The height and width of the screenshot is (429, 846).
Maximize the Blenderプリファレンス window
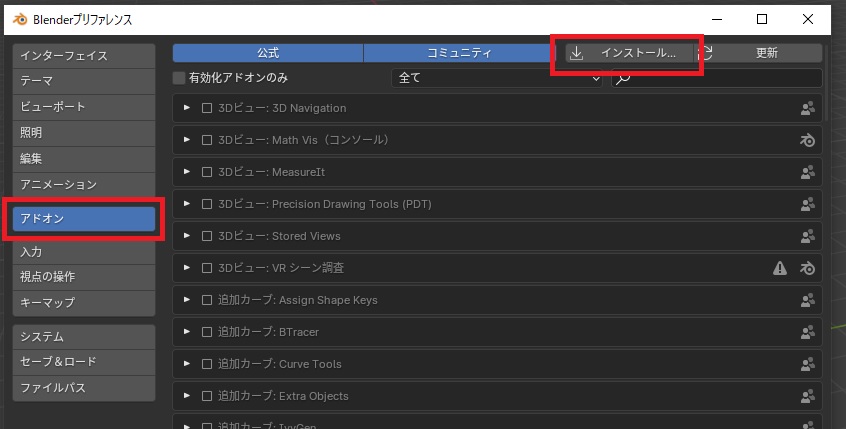click(x=762, y=19)
